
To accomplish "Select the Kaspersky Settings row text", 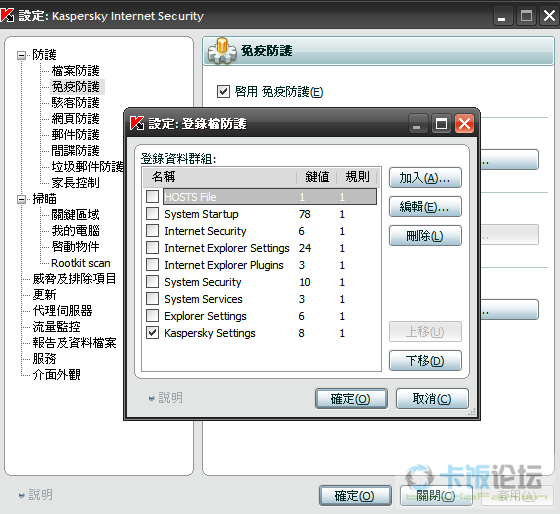I will point(210,333).
